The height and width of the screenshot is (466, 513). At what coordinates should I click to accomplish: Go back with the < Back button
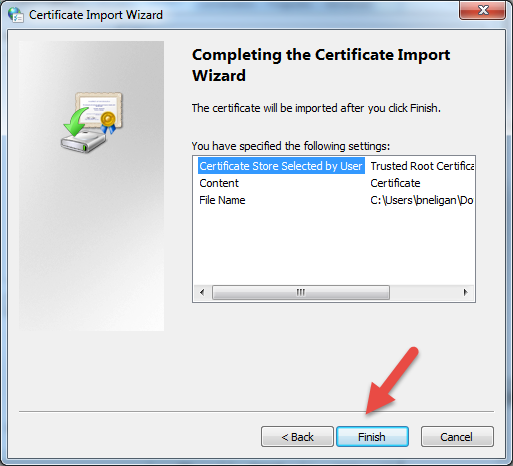297,436
